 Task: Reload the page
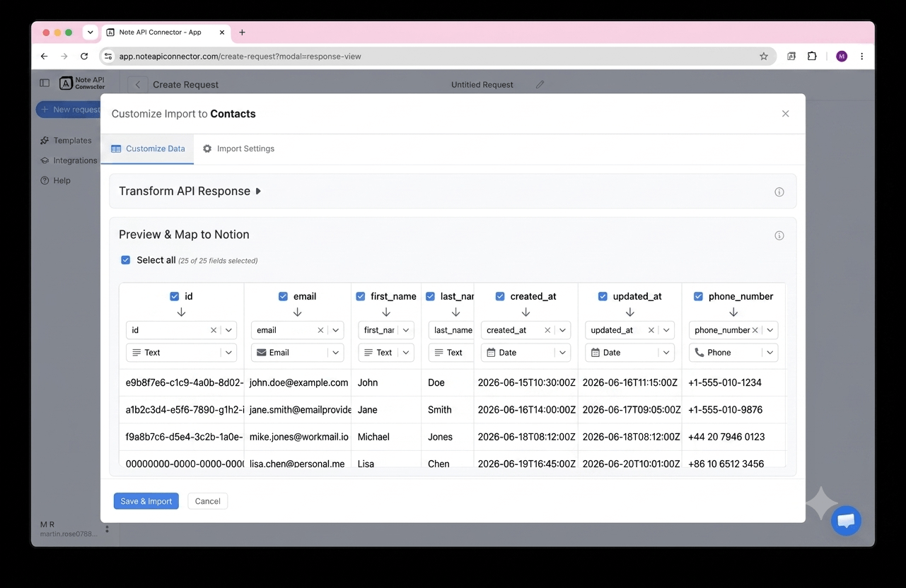coord(84,57)
